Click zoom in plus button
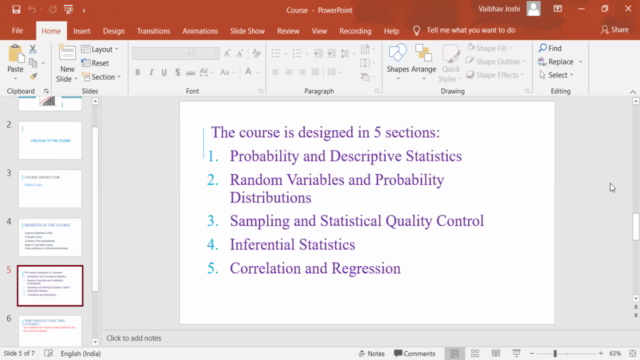Screen dimensions: 640x360 pos(601,353)
